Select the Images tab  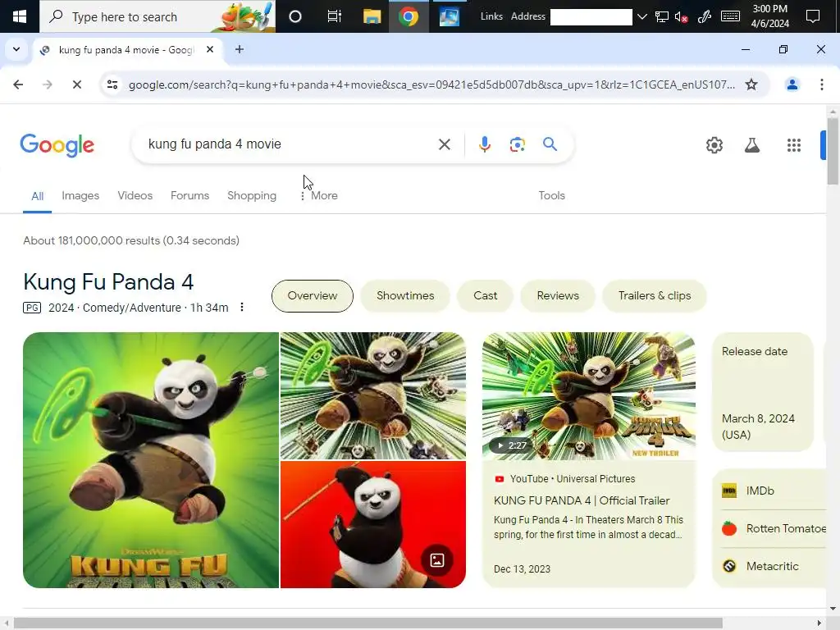click(x=80, y=195)
